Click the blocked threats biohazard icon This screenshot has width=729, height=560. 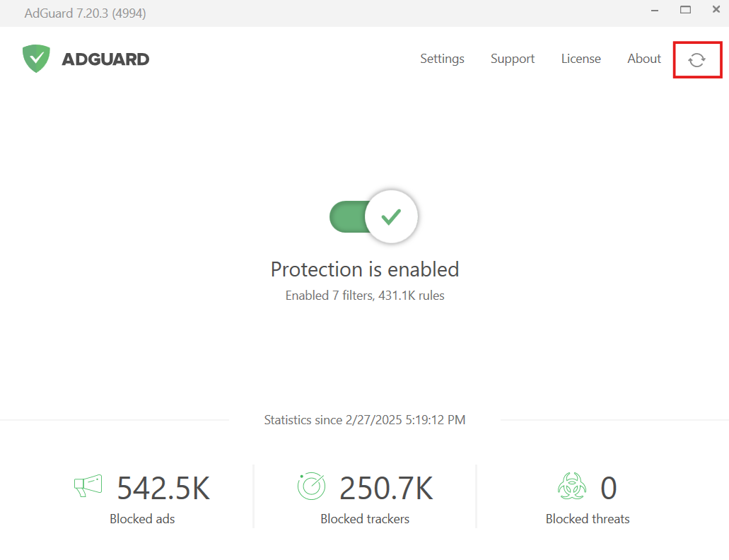(x=572, y=486)
